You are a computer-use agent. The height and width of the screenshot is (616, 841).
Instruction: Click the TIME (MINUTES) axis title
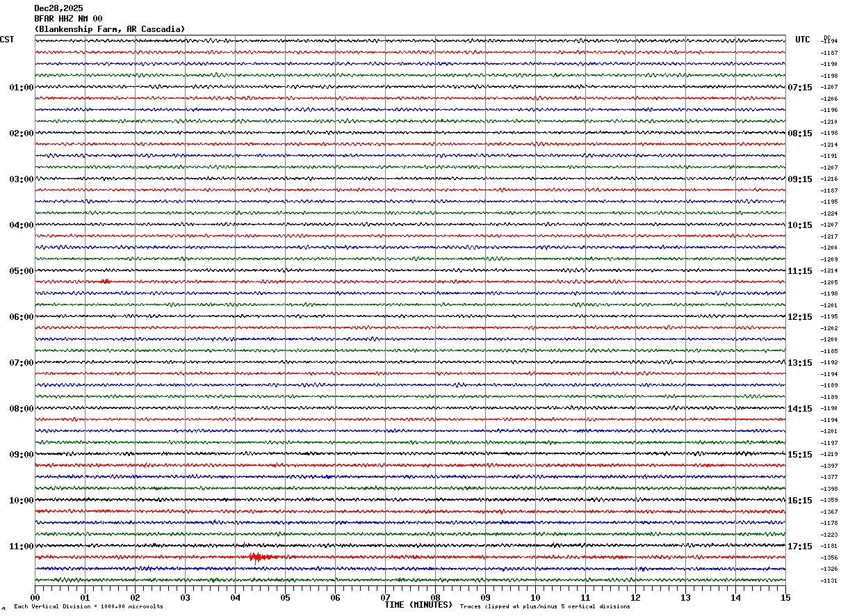coord(418,605)
